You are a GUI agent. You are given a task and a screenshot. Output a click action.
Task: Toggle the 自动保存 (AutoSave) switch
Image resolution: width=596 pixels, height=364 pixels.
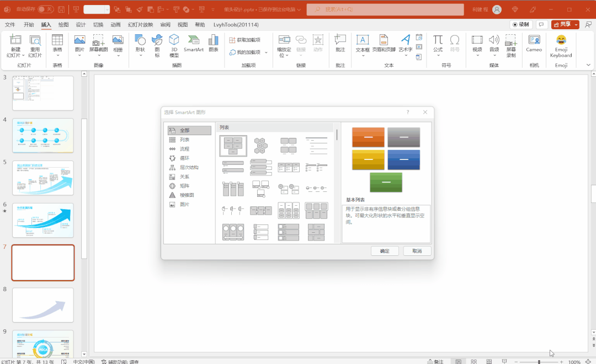(x=46, y=9)
